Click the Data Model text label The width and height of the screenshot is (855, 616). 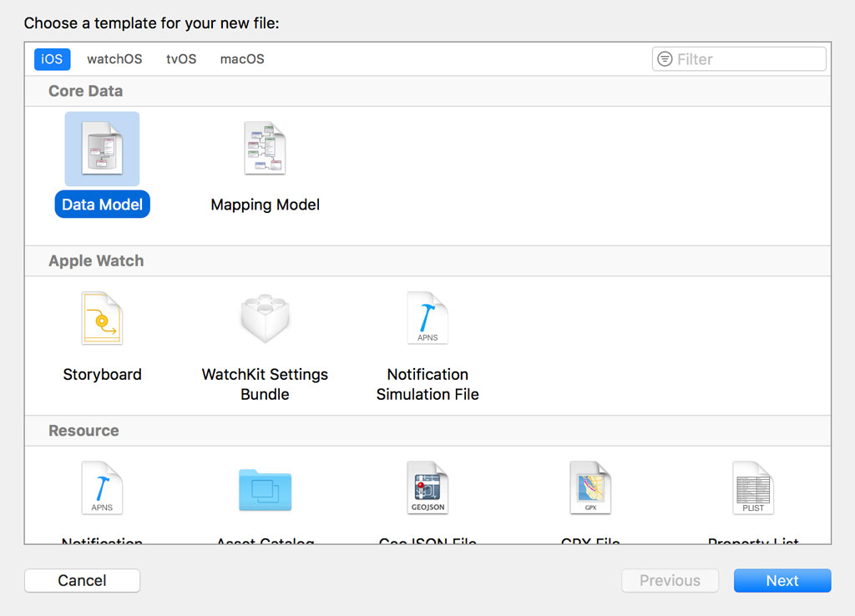point(102,204)
